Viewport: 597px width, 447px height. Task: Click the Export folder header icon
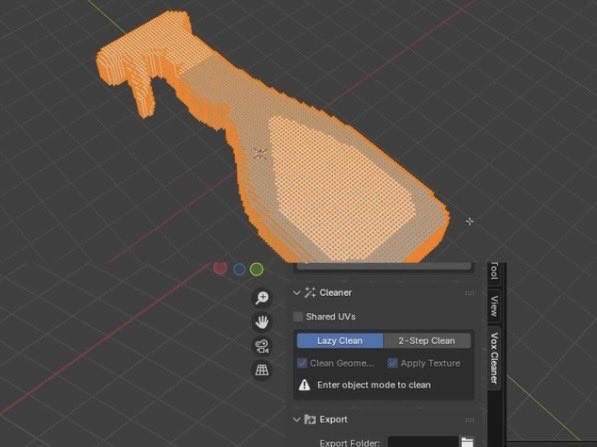tap(310, 420)
